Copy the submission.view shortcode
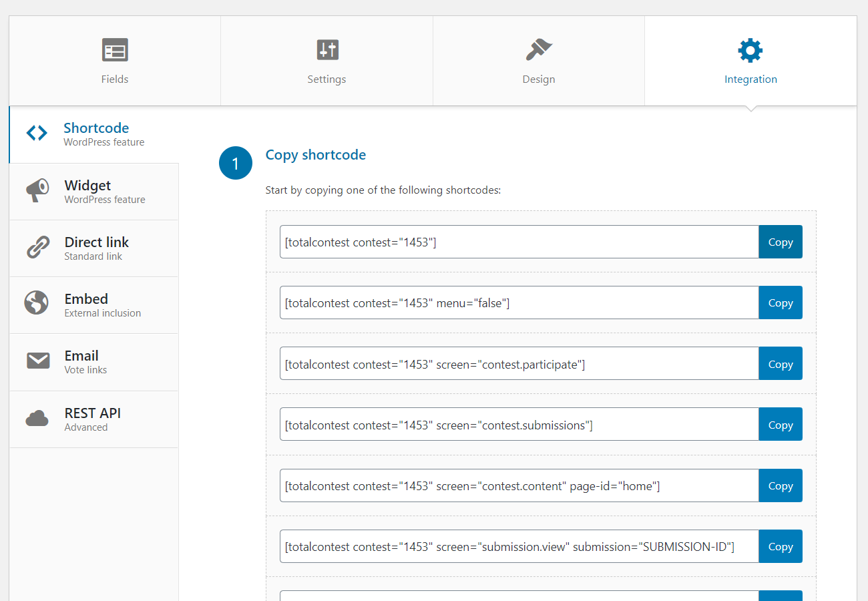 (x=781, y=546)
